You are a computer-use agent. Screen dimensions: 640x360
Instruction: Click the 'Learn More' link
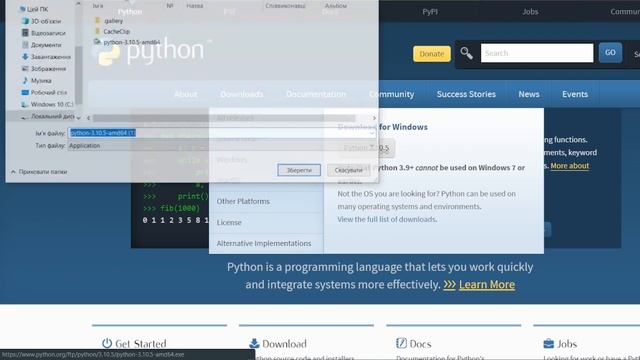pyautogui.click(x=487, y=284)
